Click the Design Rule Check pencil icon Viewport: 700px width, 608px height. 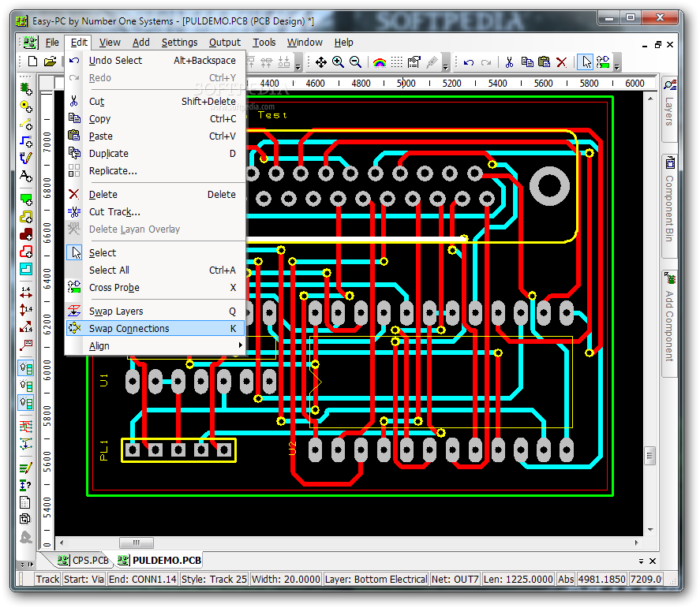click(26, 468)
